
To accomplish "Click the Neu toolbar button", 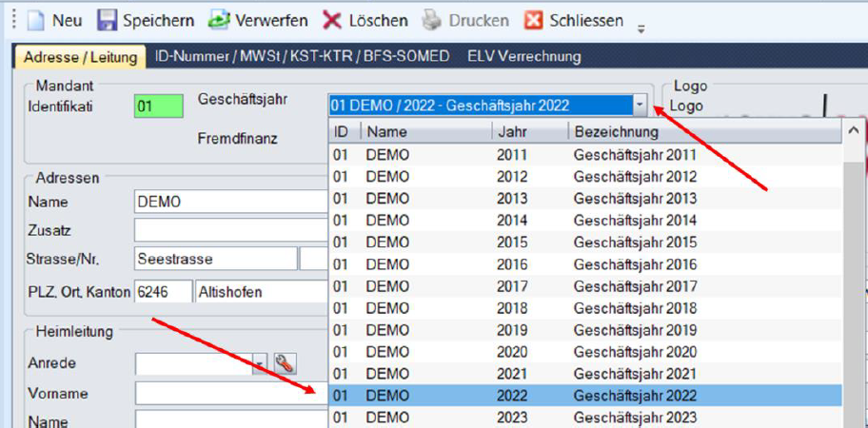I will (54, 21).
